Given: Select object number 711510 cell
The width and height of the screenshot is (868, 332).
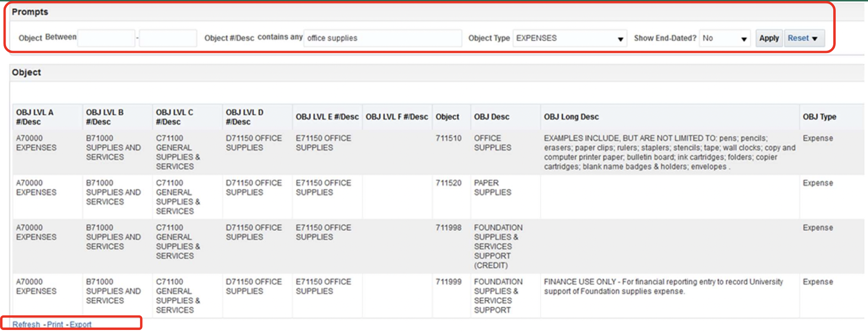Looking at the screenshot, I should point(448,138).
